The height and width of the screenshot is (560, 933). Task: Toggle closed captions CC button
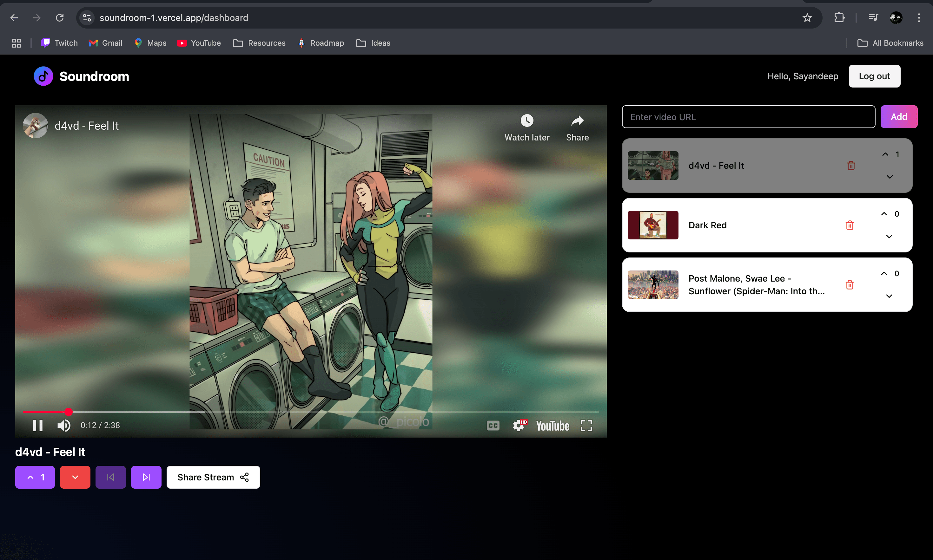click(493, 426)
